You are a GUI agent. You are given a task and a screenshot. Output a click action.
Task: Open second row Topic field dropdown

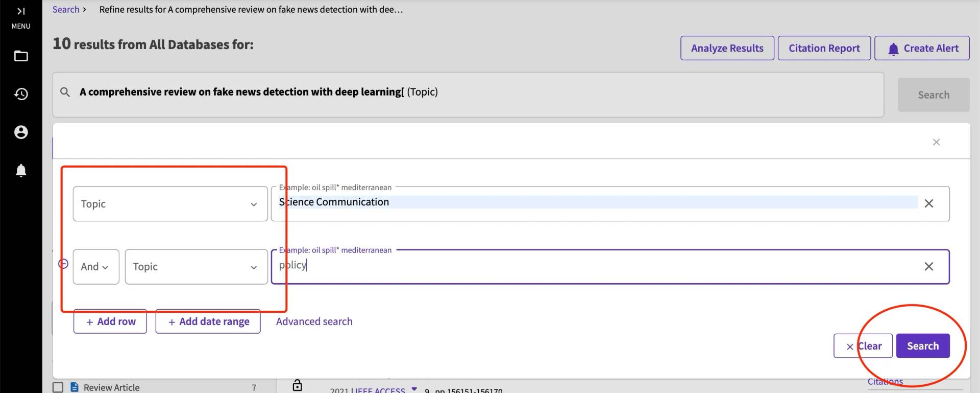(197, 266)
